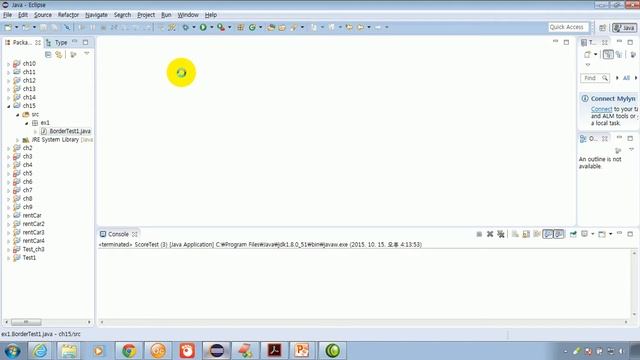Close the Console tab with X

(x=135, y=234)
